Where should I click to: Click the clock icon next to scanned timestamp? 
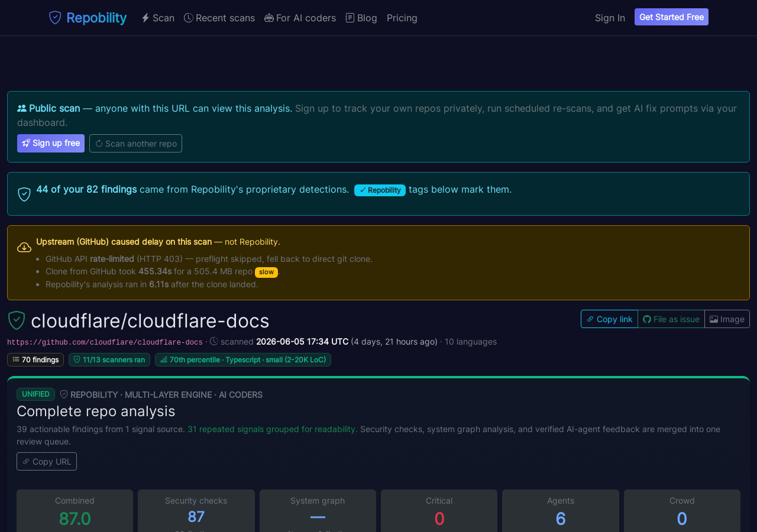[214, 341]
